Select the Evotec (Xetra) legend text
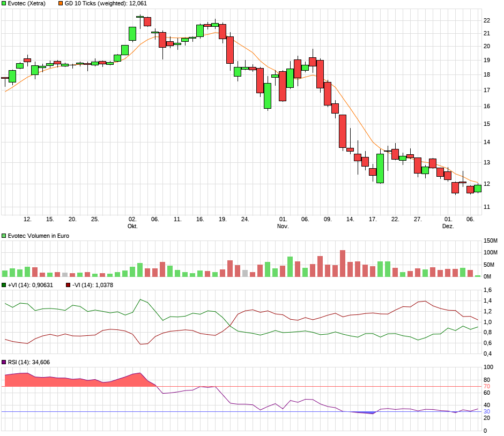Screen dimensions: 504x436 click(x=27, y=4)
